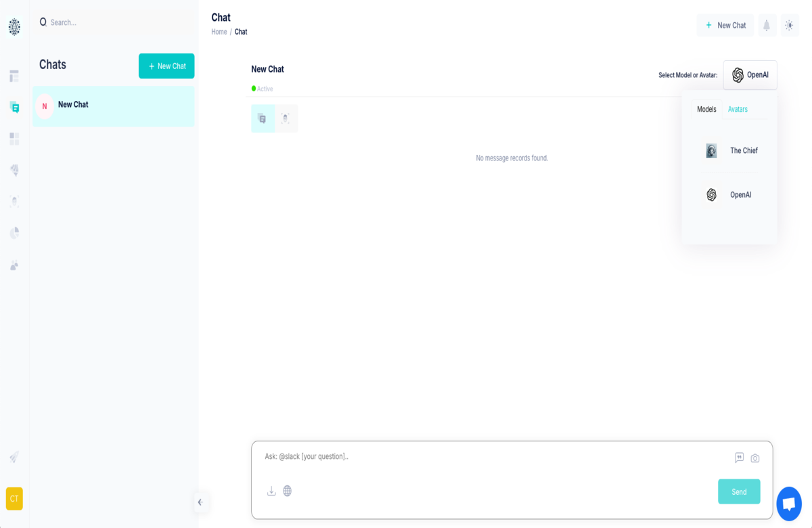
Task: Click the quote bubble icon in message box
Action: coord(739,458)
